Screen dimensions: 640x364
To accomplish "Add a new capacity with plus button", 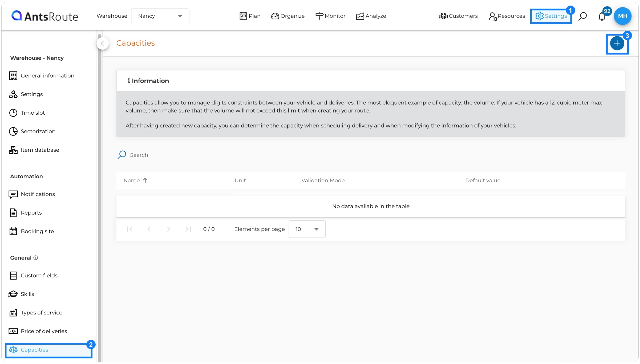I will tap(617, 44).
